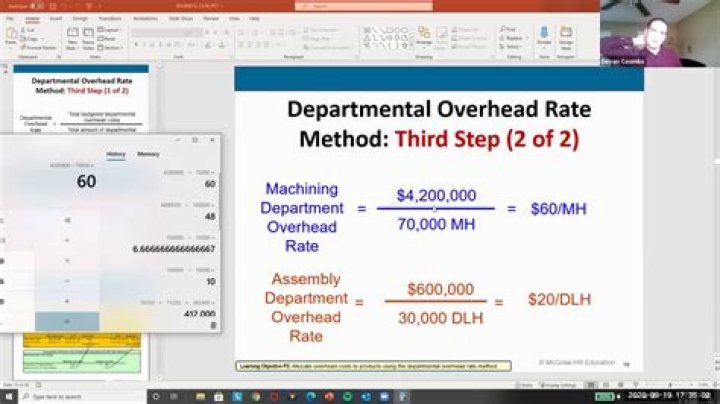The image size is (720, 404).
Task: Open the Review ribbon tab
Action: [211, 19]
